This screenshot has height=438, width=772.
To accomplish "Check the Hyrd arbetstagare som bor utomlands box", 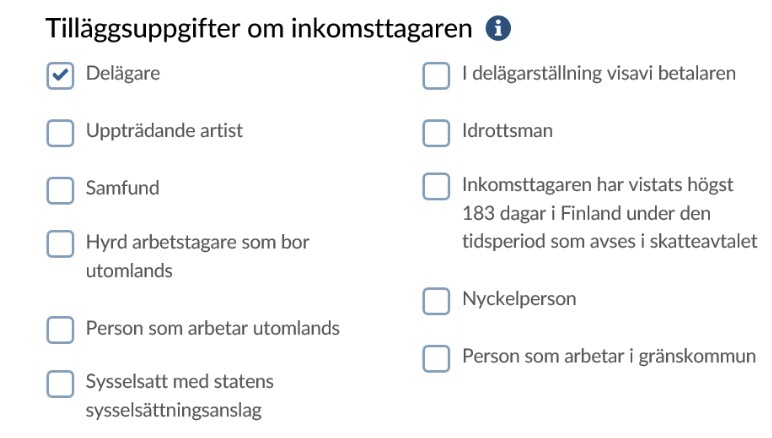I will coord(61,244).
